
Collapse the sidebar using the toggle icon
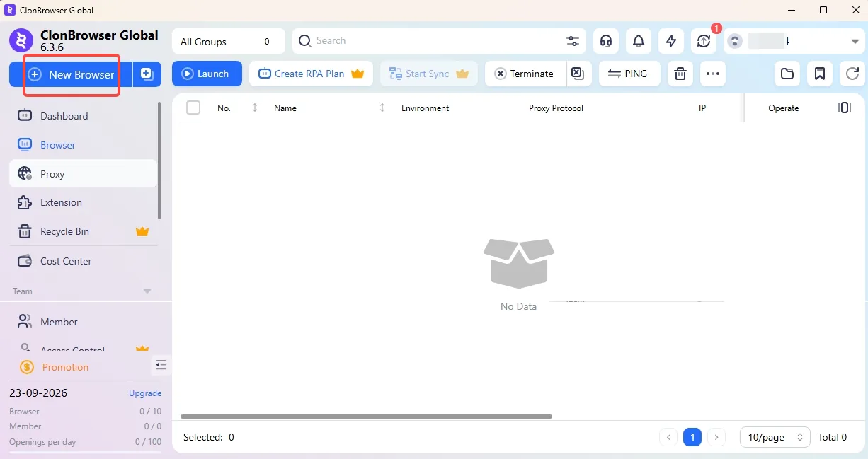coord(161,365)
